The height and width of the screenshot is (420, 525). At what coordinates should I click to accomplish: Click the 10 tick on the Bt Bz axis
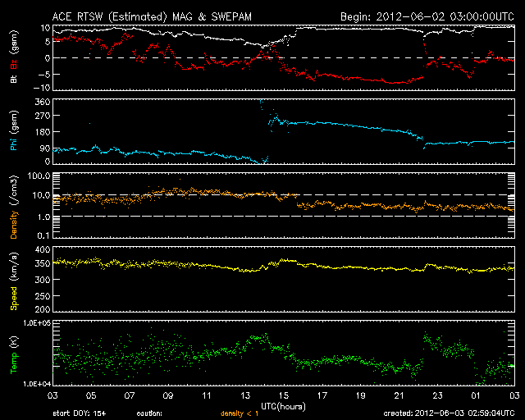click(x=46, y=28)
